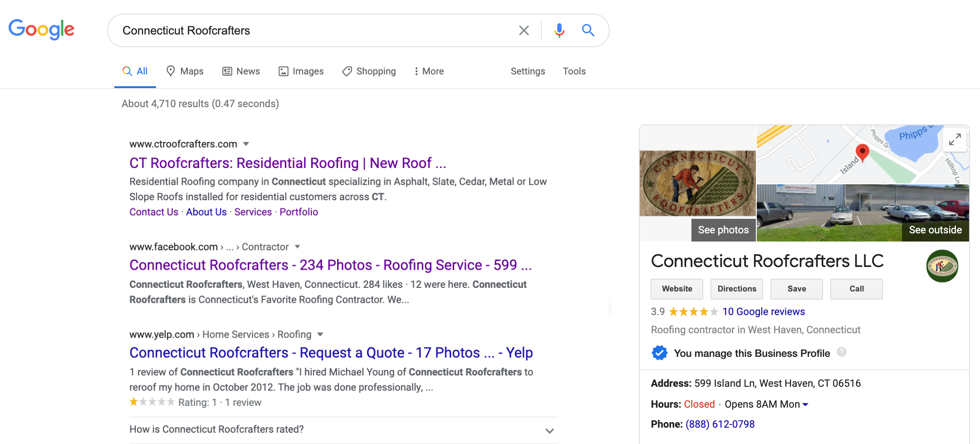Clear the search box with X

coord(524,30)
